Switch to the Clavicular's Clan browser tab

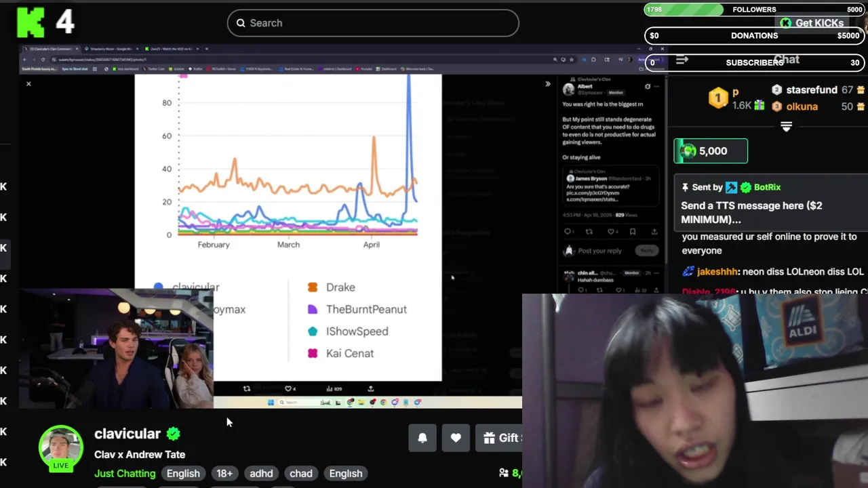click(51, 49)
